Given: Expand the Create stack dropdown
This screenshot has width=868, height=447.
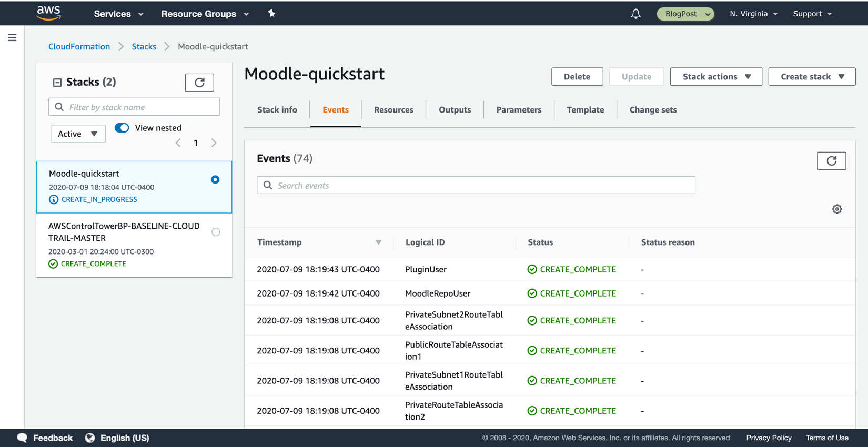Looking at the screenshot, I should coord(812,77).
